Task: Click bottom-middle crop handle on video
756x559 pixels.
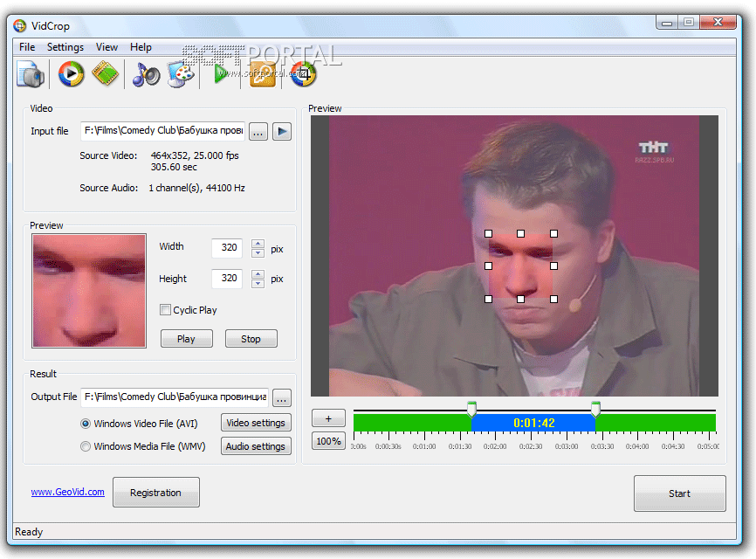Action: point(520,299)
